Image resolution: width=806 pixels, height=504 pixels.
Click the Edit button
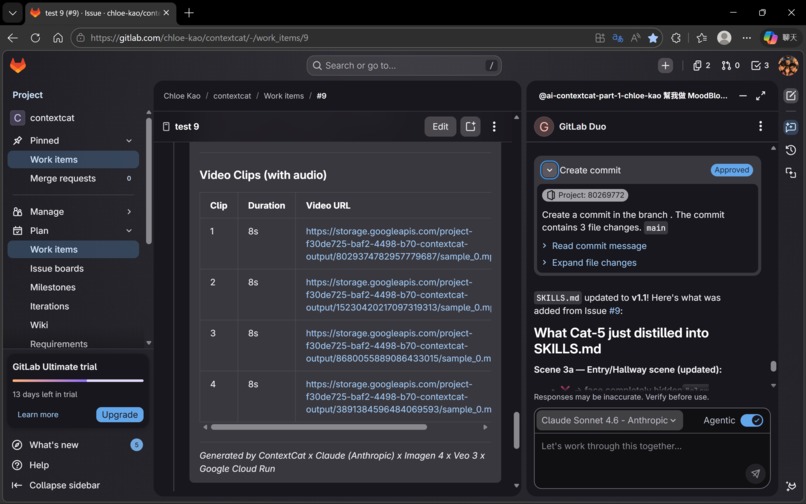tap(440, 127)
